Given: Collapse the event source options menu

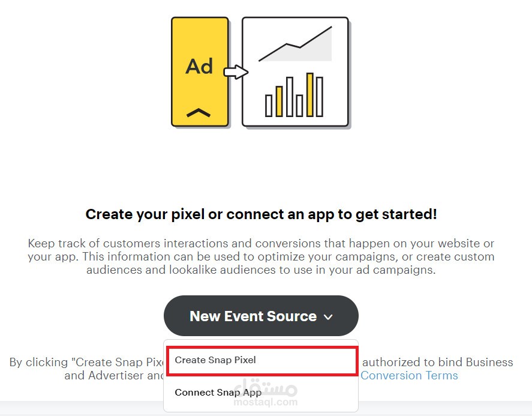Looking at the screenshot, I should point(261,316).
